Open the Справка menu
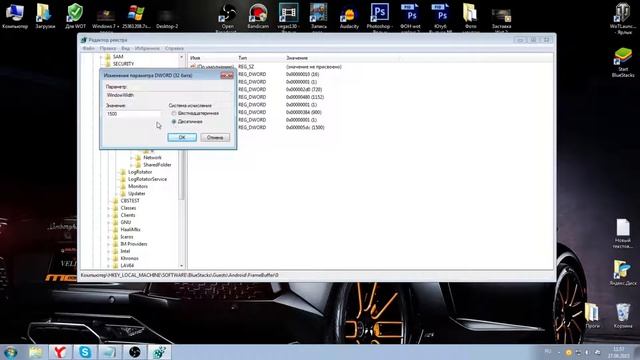 coord(174,48)
